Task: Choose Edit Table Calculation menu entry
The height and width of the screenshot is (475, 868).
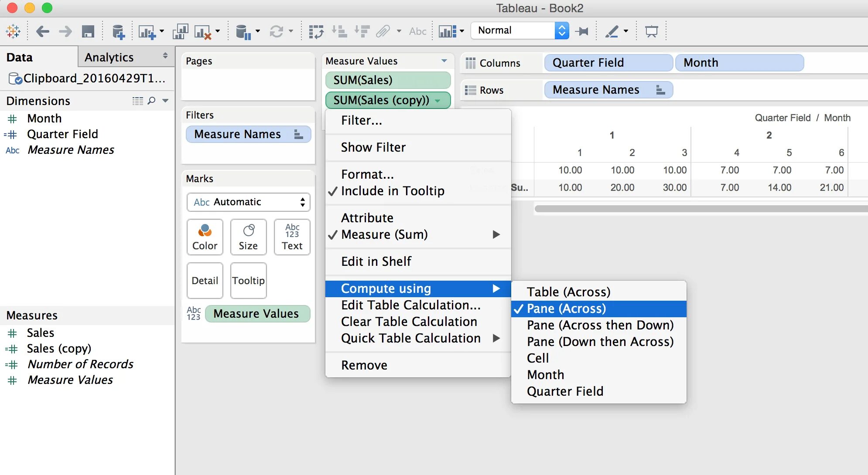Action: click(410, 305)
